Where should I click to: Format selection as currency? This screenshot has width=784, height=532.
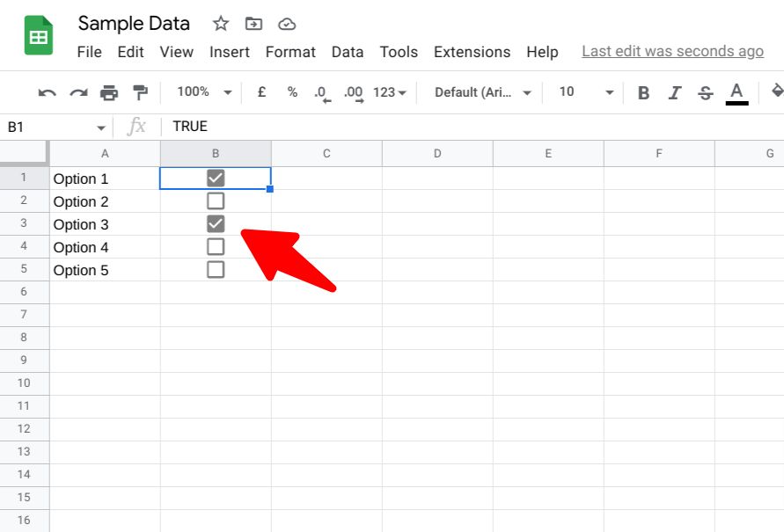coord(260,92)
